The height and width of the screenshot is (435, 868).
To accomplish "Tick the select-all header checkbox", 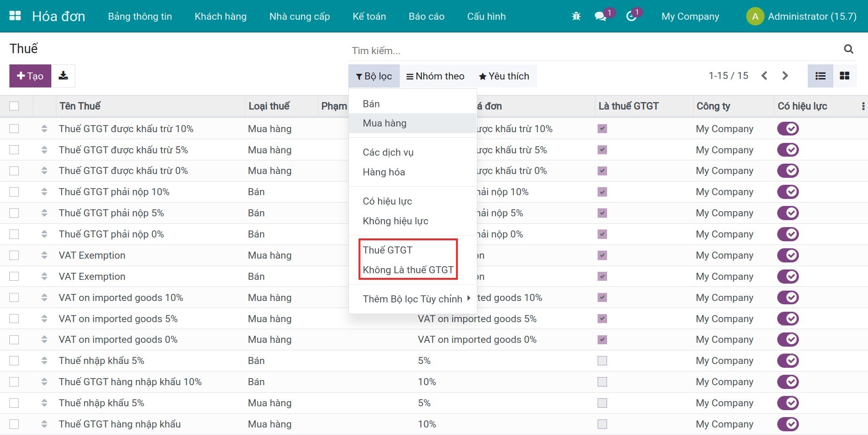I will click(14, 106).
